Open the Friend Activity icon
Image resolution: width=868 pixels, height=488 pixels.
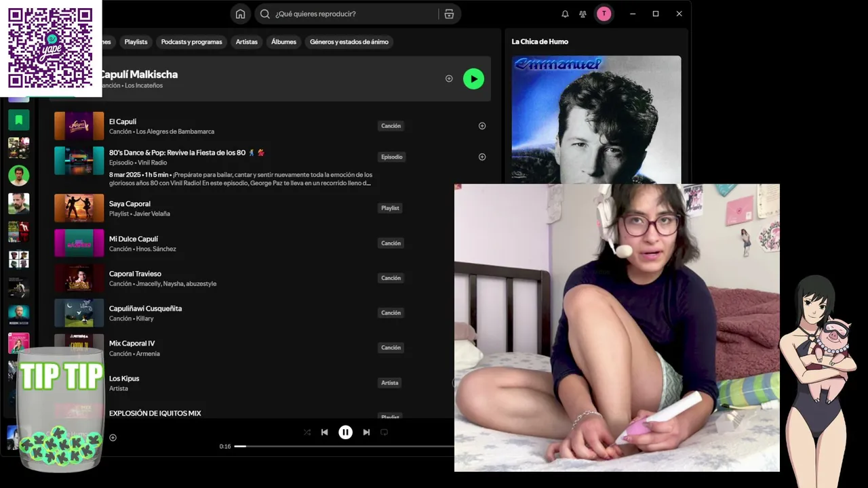[x=583, y=14]
